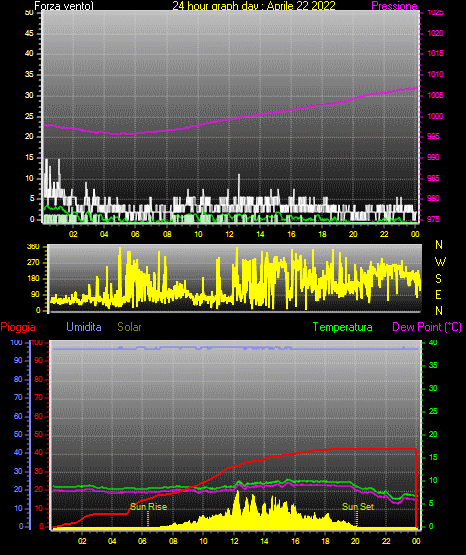The width and height of the screenshot is (466, 555).
Task: Click the '45' wind speed axis value
Action: (x=29, y=33)
